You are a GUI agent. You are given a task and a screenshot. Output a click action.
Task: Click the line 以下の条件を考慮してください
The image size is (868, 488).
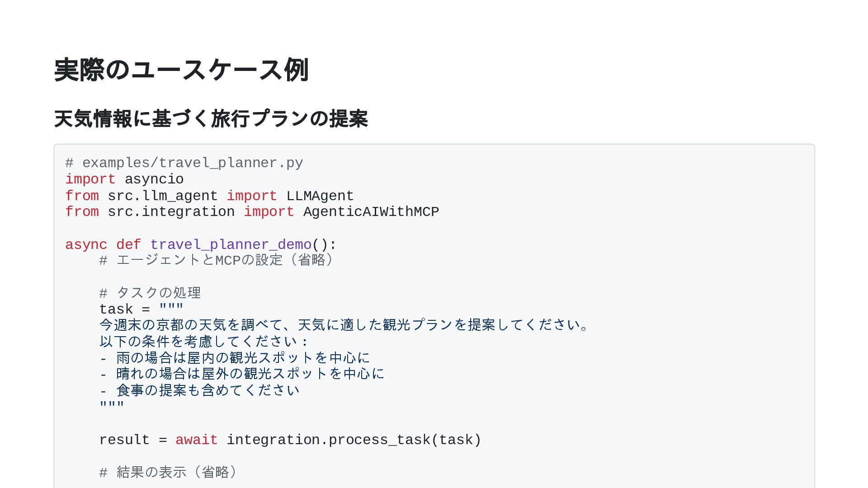[x=203, y=342]
